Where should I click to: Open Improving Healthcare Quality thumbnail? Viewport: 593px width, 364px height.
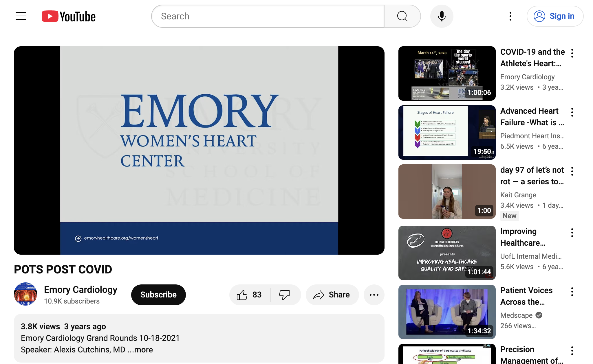pyautogui.click(x=447, y=253)
